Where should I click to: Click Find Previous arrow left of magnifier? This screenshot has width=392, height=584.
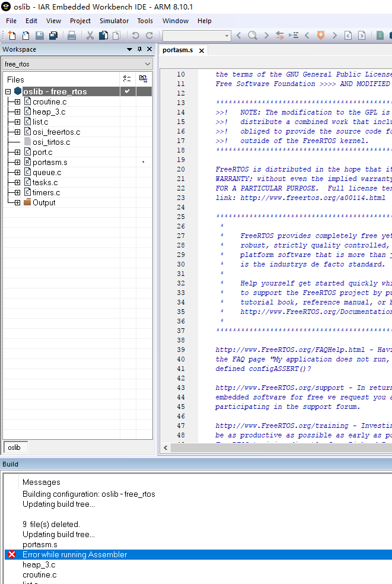click(239, 36)
